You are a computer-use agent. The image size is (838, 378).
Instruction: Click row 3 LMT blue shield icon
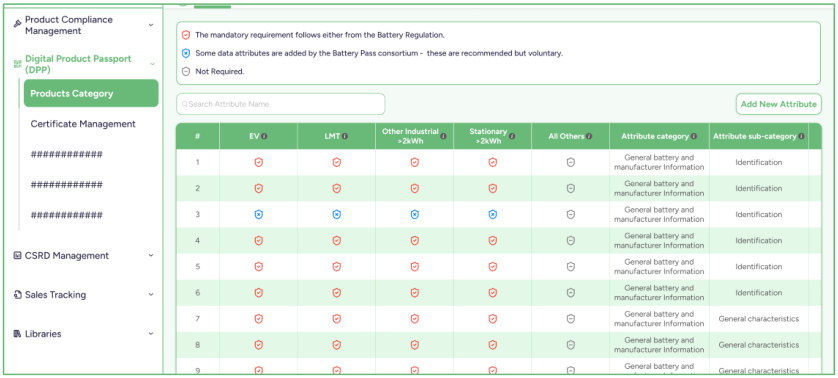pyautogui.click(x=337, y=214)
